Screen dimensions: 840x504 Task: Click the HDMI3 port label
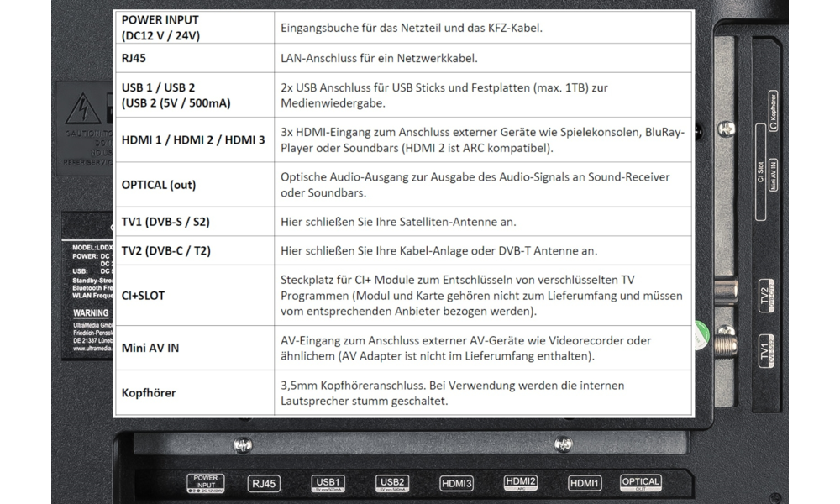coord(456,484)
